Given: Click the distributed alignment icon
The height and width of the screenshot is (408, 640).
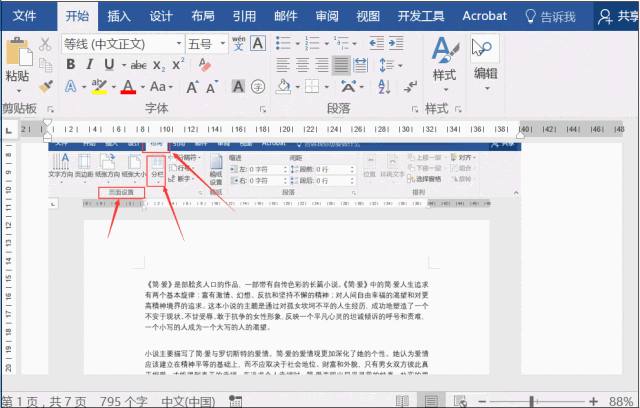Looking at the screenshot, I should click(x=360, y=65).
